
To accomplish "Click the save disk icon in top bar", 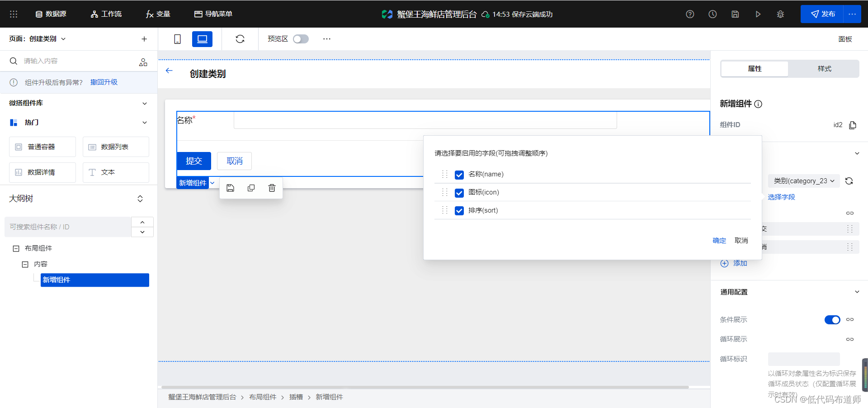I will pyautogui.click(x=735, y=14).
